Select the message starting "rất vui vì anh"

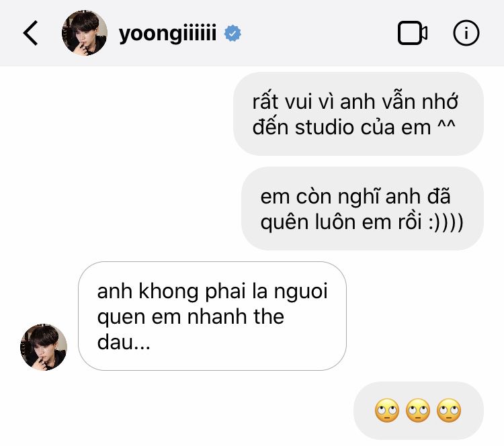(x=358, y=114)
